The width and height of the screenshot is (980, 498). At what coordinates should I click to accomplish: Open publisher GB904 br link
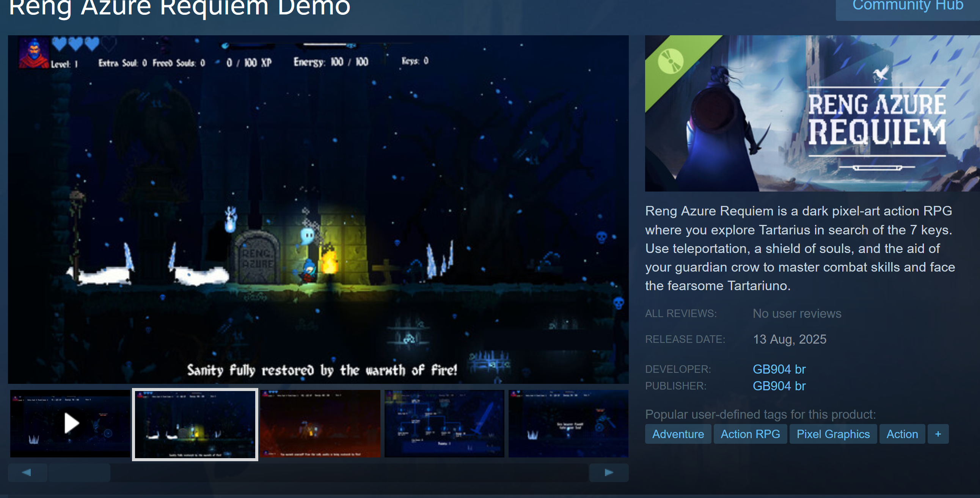coord(779,386)
